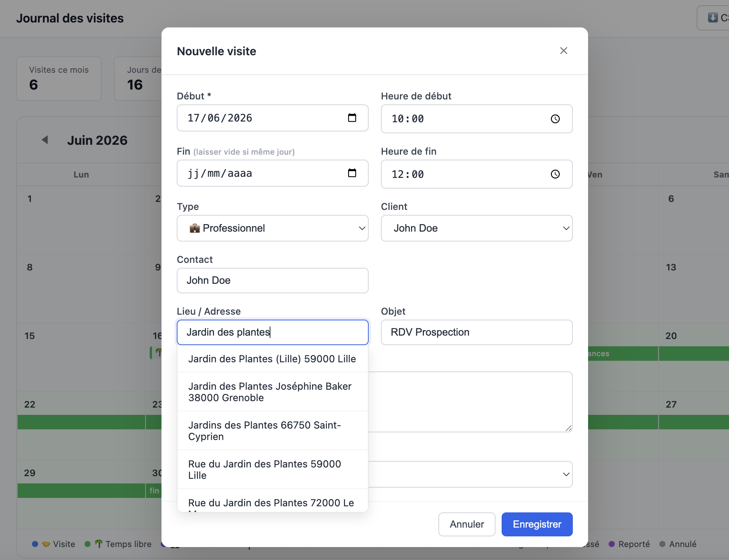This screenshot has height=560, width=729.
Task: Click the Heure de fin clock icon
Action: click(555, 174)
